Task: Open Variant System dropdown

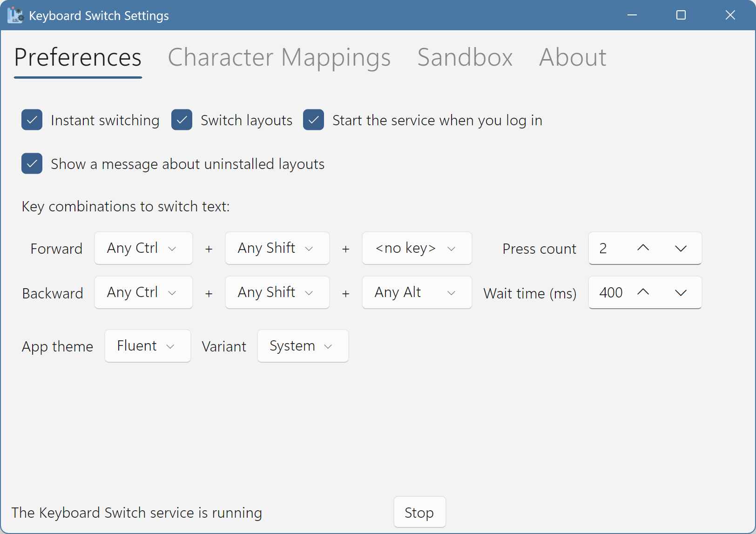Action: (x=303, y=346)
